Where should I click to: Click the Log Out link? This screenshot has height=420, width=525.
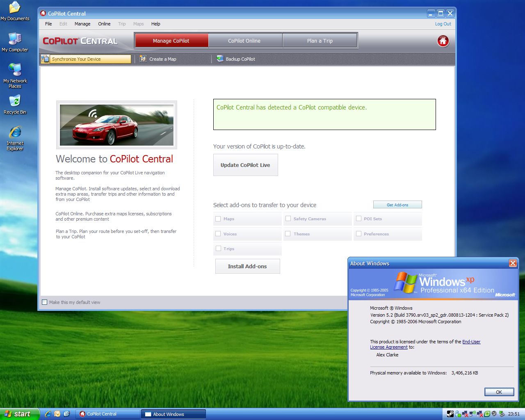point(443,24)
